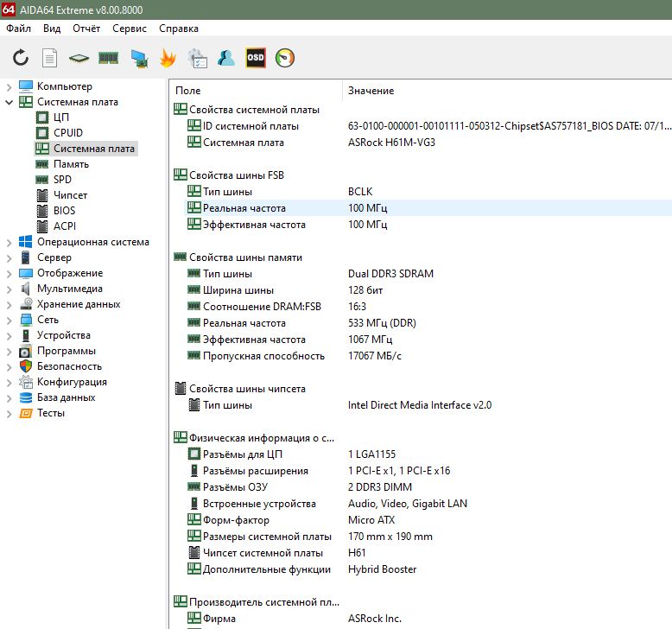Click the Свойства шины FSB group header
Image resolution: width=672 pixels, height=629 pixels.
237,175
